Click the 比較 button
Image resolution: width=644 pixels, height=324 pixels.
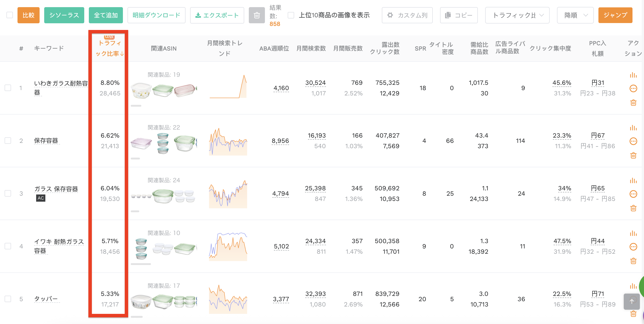pos(29,15)
